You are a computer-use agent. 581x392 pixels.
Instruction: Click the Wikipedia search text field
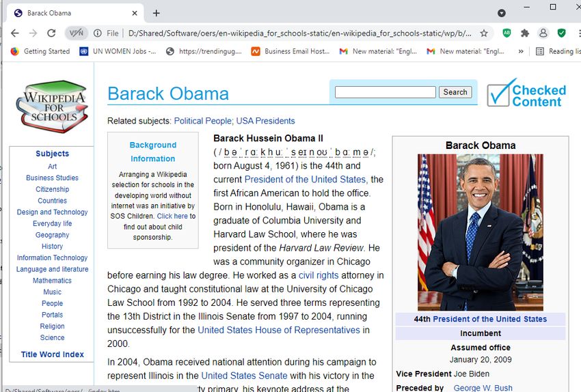(x=385, y=92)
